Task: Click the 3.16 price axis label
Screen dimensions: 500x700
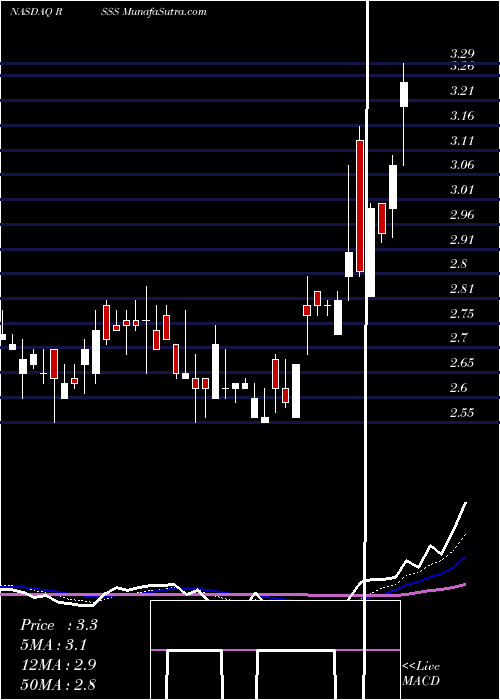Action: (x=462, y=116)
